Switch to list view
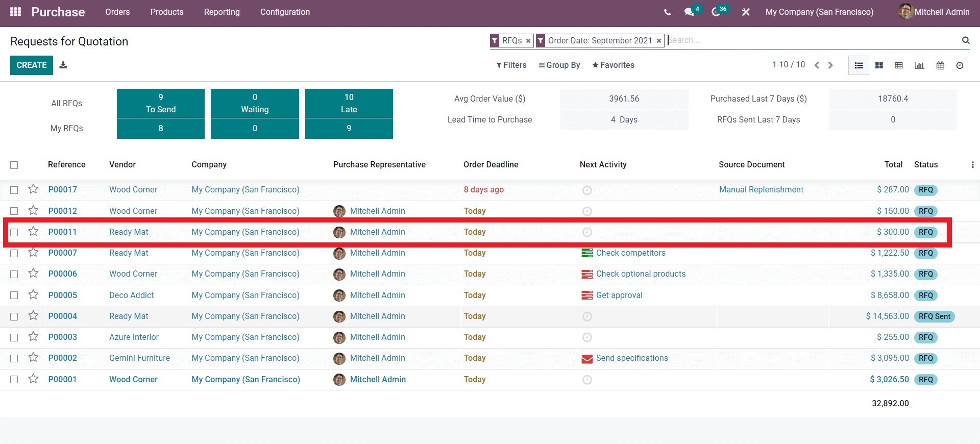The image size is (980, 444). (859, 65)
